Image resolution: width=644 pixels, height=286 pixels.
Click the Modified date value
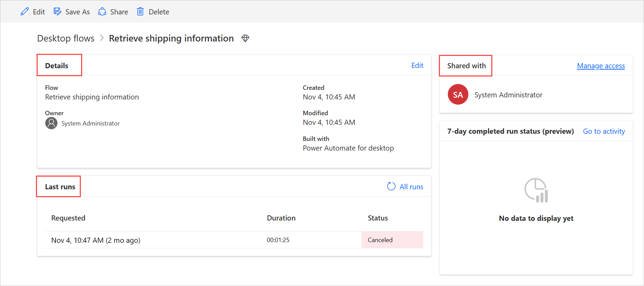tap(329, 122)
